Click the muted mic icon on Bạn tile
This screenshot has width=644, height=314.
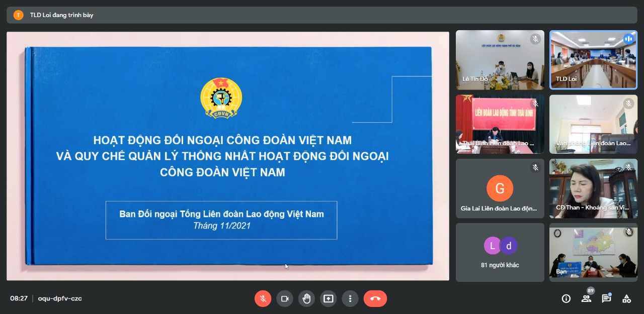click(x=628, y=232)
